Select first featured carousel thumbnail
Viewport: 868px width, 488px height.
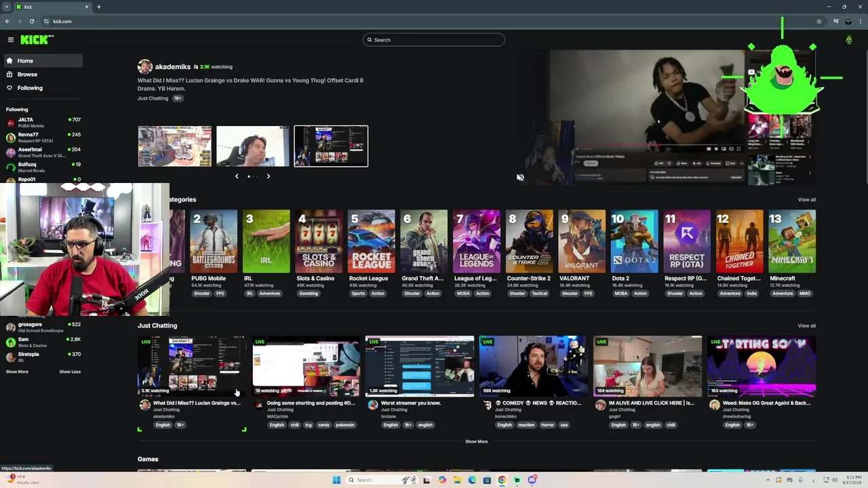(175, 146)
